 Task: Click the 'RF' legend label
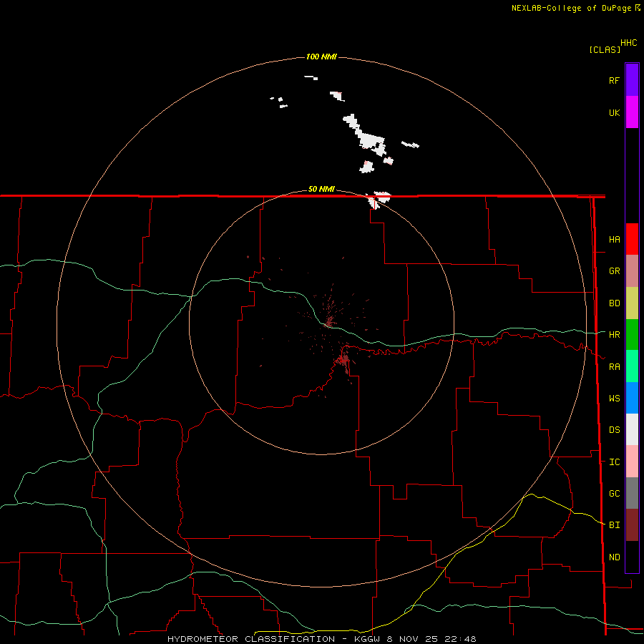point(614,80)
